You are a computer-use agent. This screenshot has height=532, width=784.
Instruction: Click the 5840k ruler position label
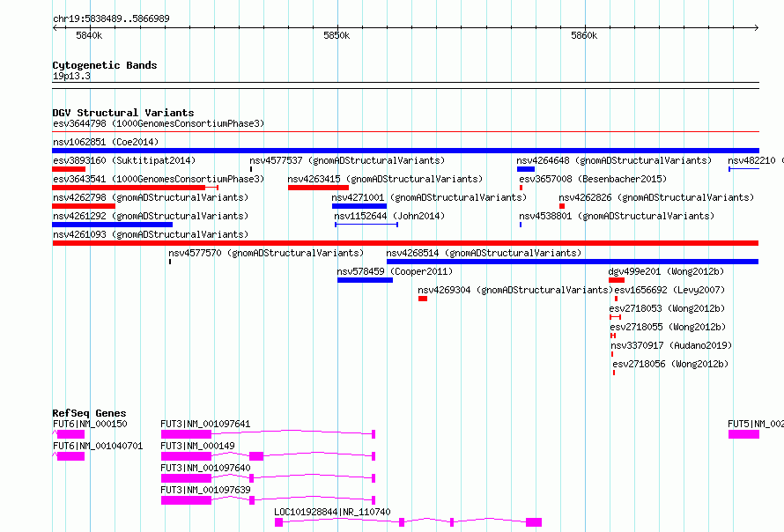pos(89,35)
